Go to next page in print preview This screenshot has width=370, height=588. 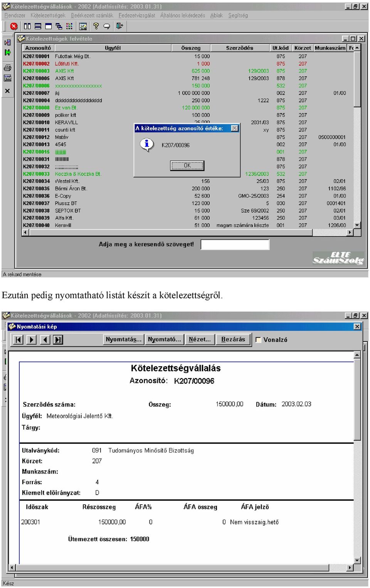tap(32, 340)
